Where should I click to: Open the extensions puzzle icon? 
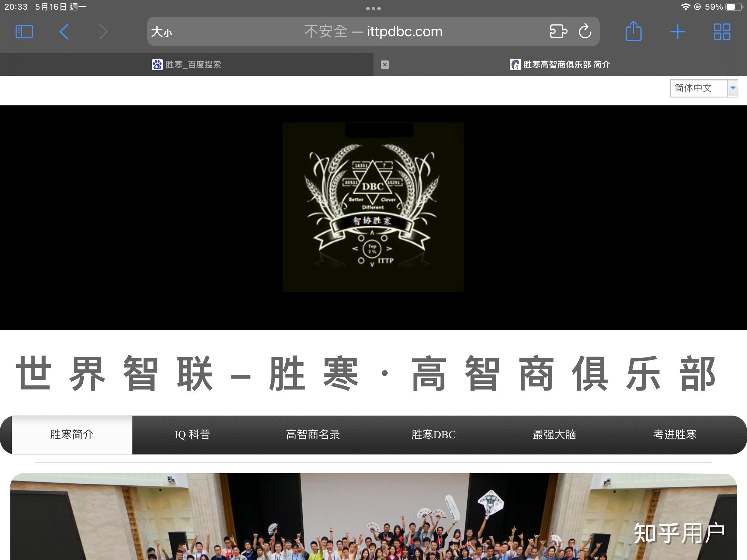558,31
